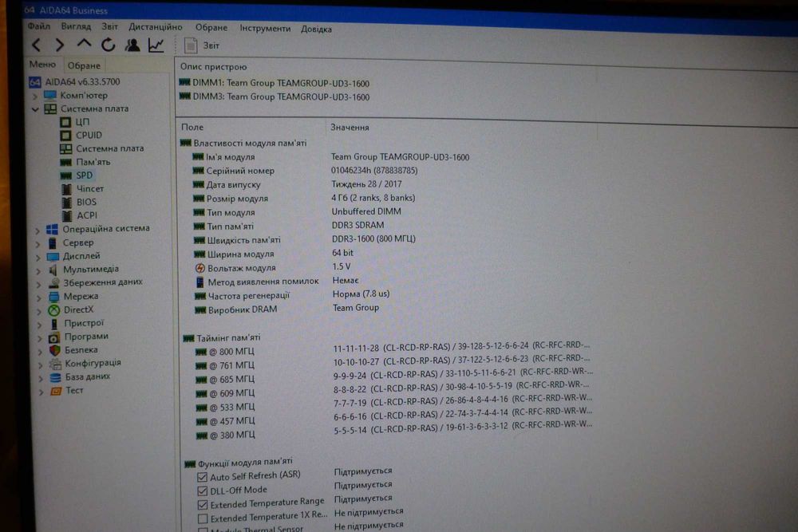Select the CPUID tree item
This screenshot has width=798, height=532.
[81, 136]
